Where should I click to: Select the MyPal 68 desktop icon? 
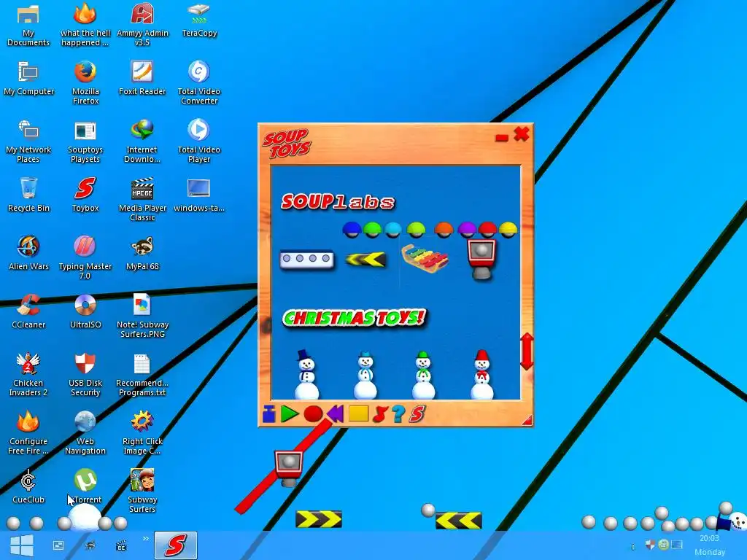tap(142, 252)
